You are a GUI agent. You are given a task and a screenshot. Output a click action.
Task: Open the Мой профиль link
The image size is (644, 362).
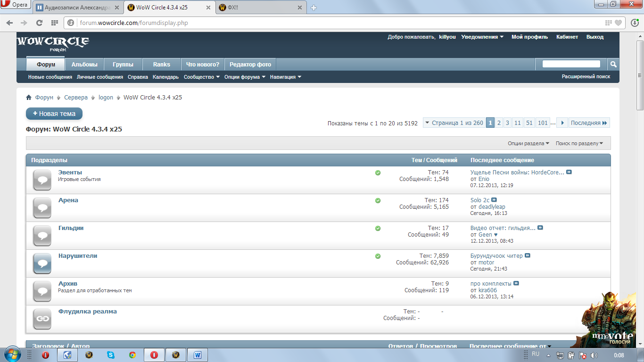tap(530, 37)
